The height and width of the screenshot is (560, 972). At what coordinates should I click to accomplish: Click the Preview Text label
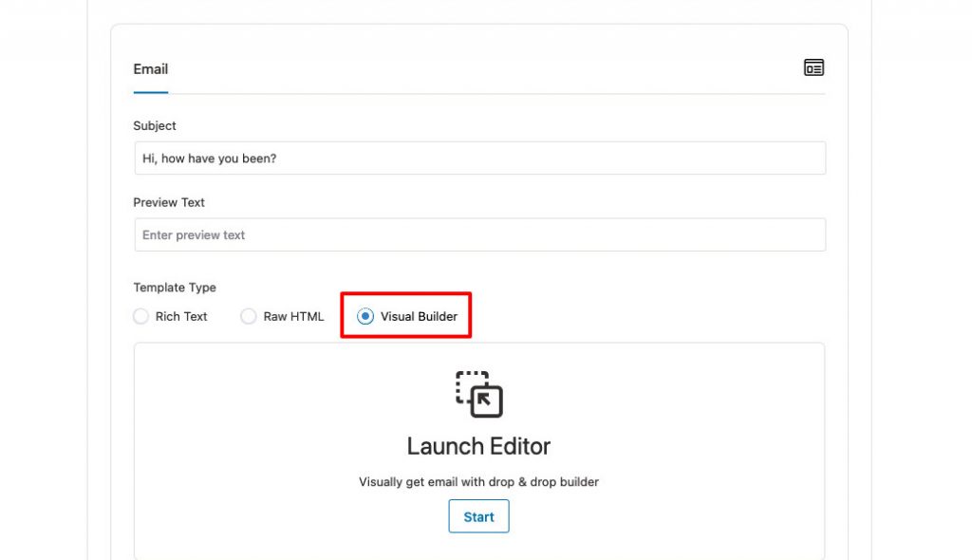click(x=169, y=202)
